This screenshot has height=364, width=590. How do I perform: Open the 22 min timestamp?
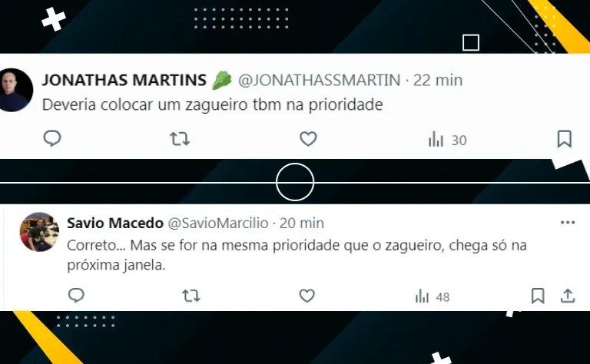pos(438,80)
